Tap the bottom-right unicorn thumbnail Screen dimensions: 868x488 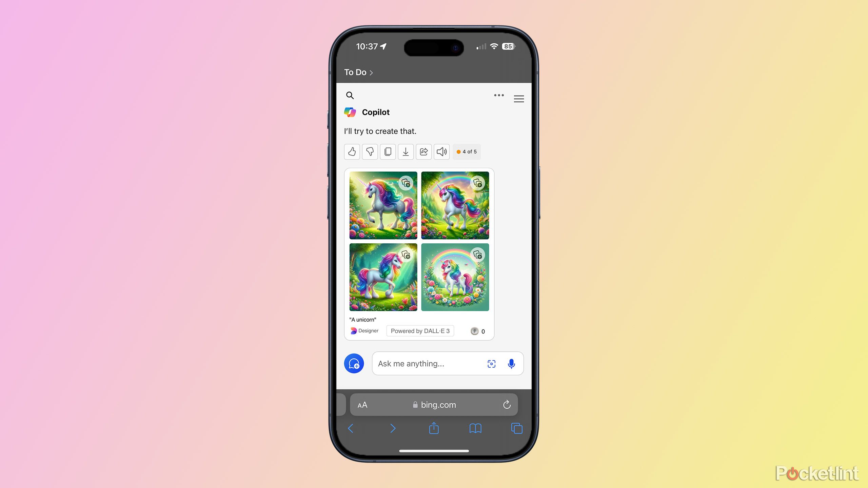[455, 277]
